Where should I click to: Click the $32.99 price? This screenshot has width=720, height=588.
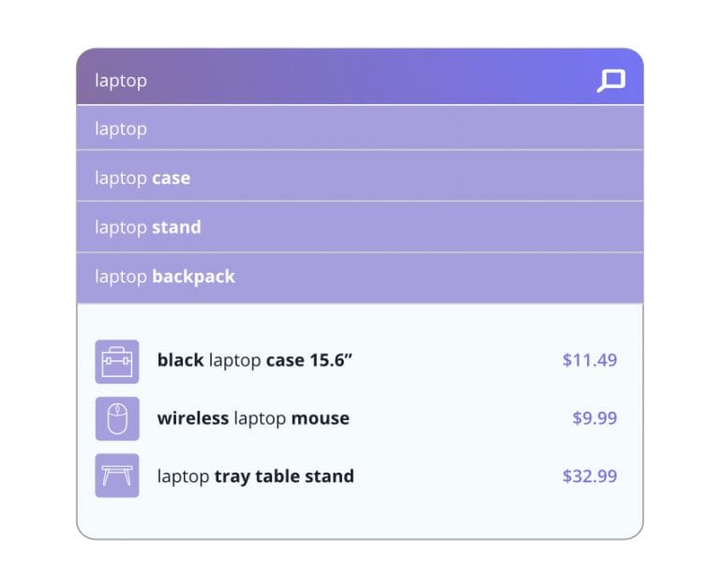coord(590,476)
